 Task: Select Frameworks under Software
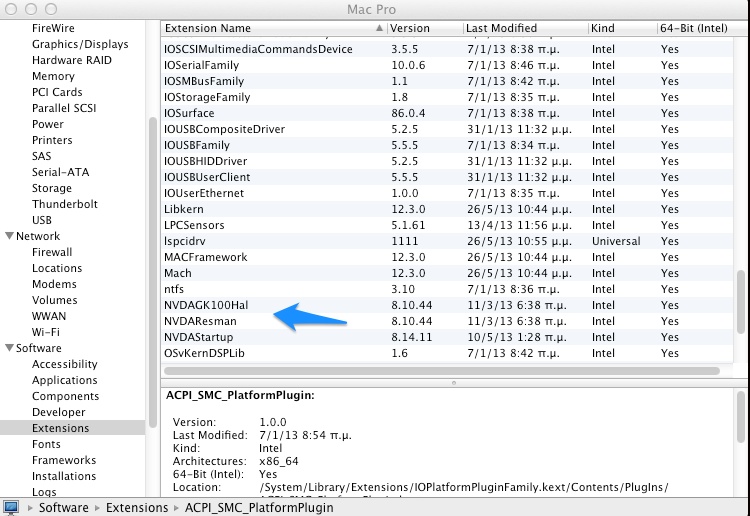[64, 460]
